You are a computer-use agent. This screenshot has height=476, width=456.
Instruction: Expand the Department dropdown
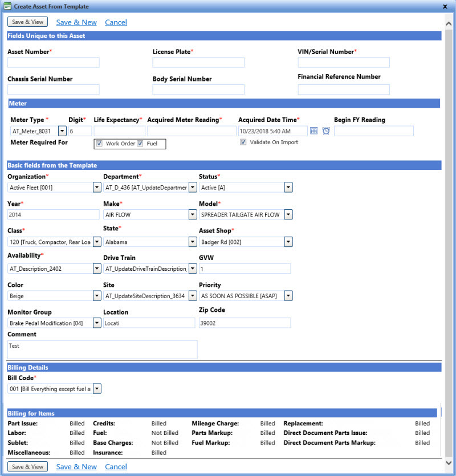(x=193, y=188)
